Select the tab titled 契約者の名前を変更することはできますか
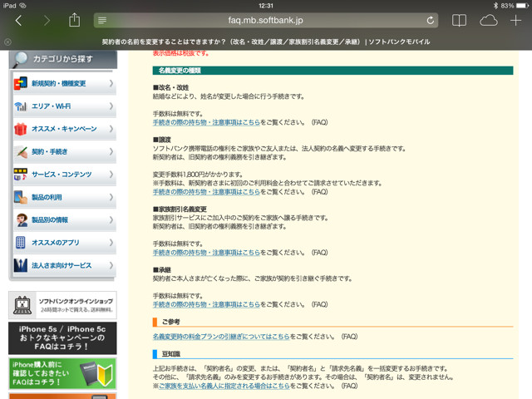The image size is (532, 399). tap(266, 42)
